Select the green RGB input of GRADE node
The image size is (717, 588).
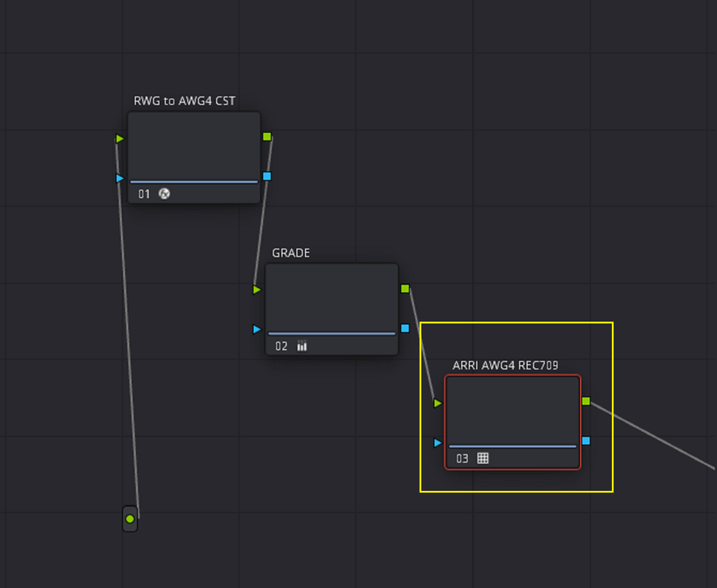point(257,290)
